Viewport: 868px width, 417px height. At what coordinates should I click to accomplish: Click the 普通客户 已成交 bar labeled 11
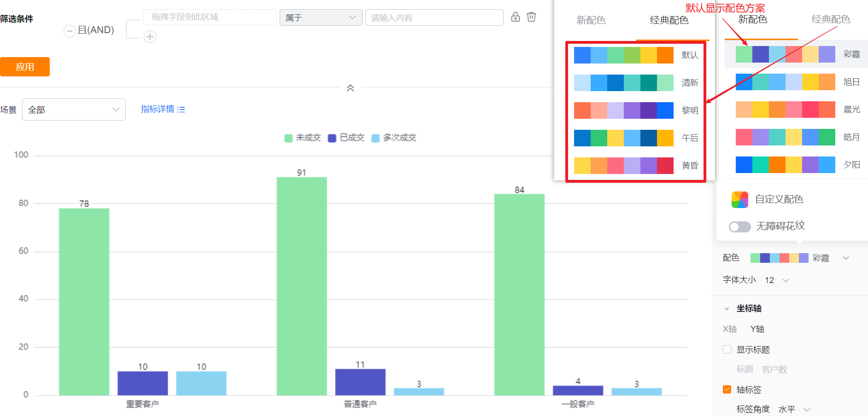pyautogui.click(x=360, y=382)
